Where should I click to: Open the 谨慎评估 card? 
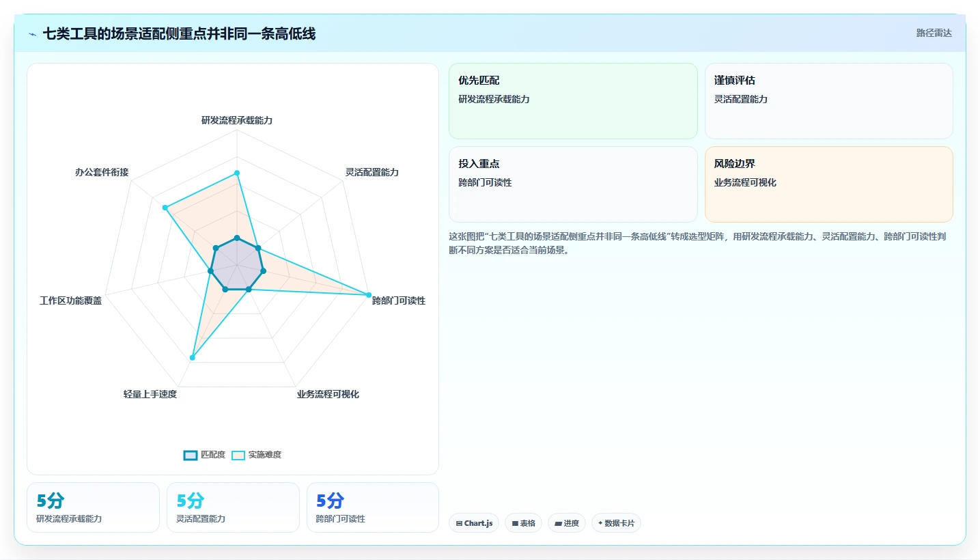tap(828, 101)
